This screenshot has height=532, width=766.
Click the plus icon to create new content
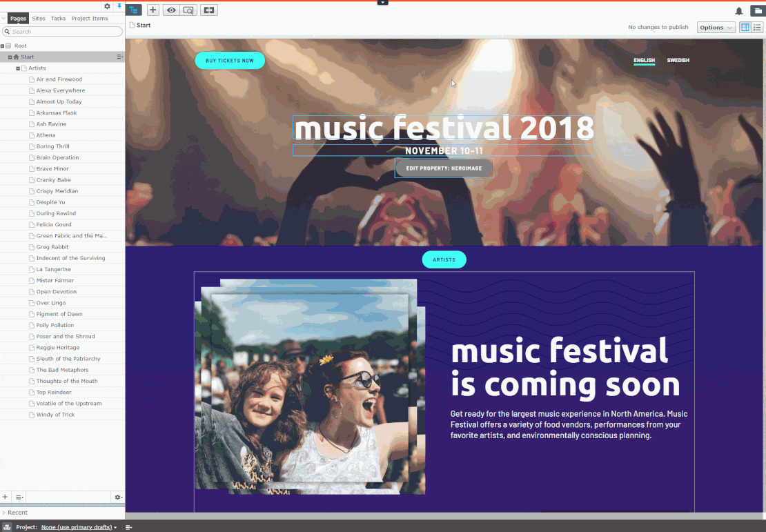coord(153,10)
